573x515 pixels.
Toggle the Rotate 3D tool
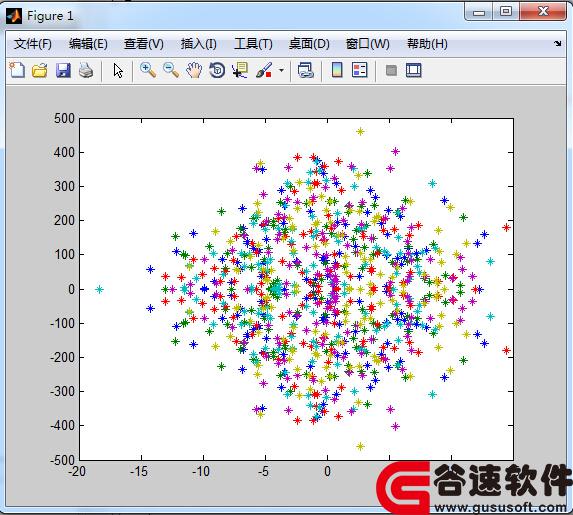217,70
